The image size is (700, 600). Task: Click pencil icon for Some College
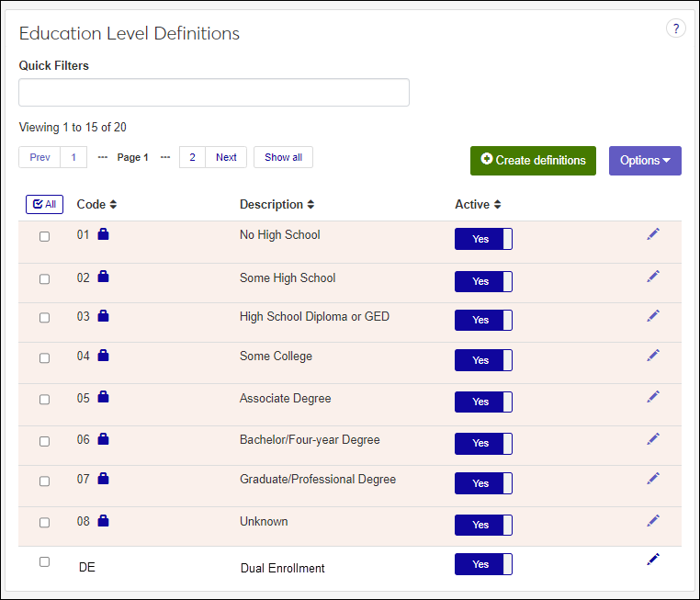tap(653, 356)
